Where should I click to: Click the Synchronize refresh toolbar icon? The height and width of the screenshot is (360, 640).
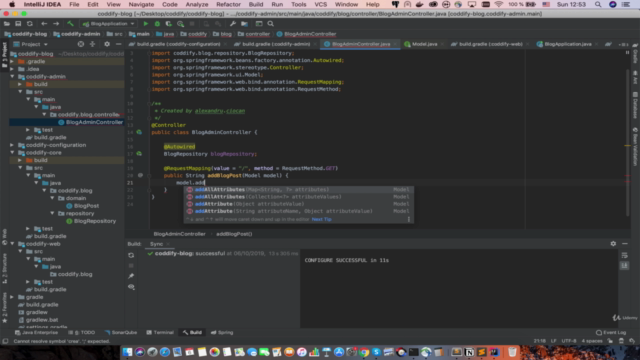point(30,24)
